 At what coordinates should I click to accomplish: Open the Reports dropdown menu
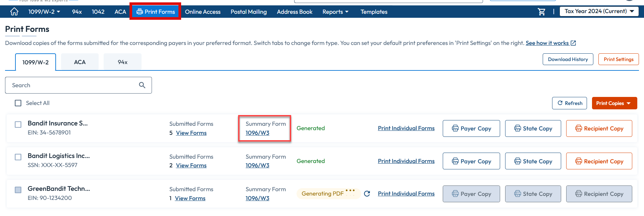pos(335,12)
